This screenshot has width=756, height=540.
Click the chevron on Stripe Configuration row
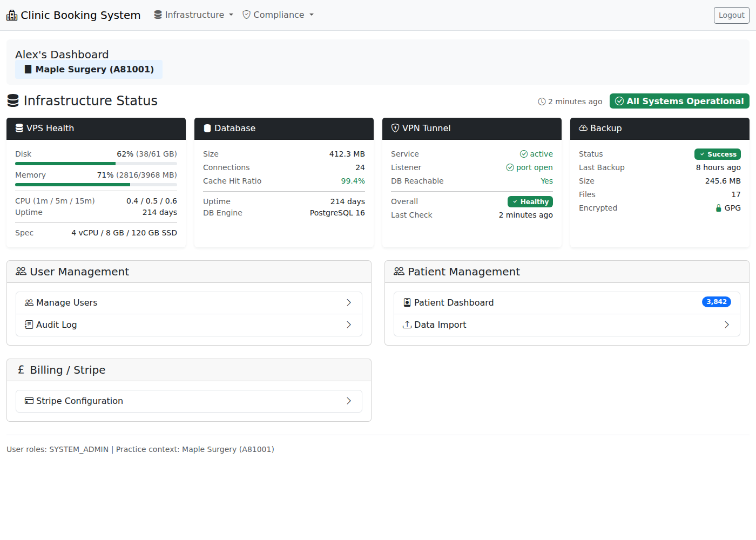coord(349,401)
